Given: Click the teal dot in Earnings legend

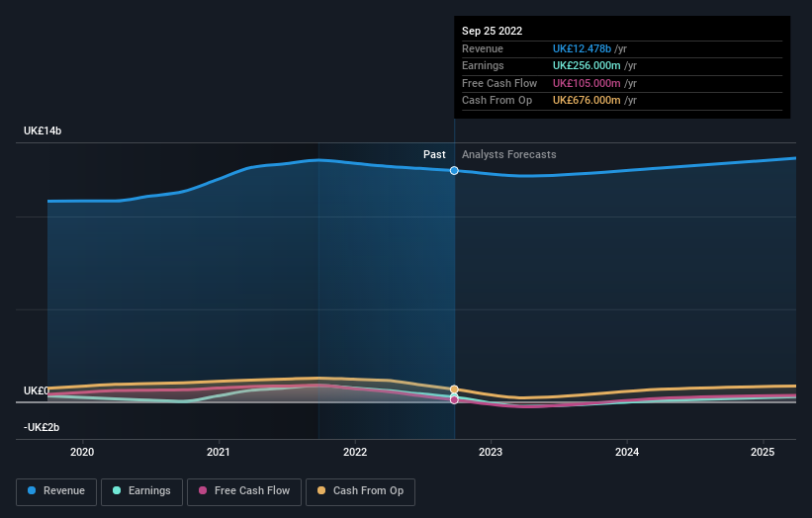Looking at the screenshot, I should point(117,490).
